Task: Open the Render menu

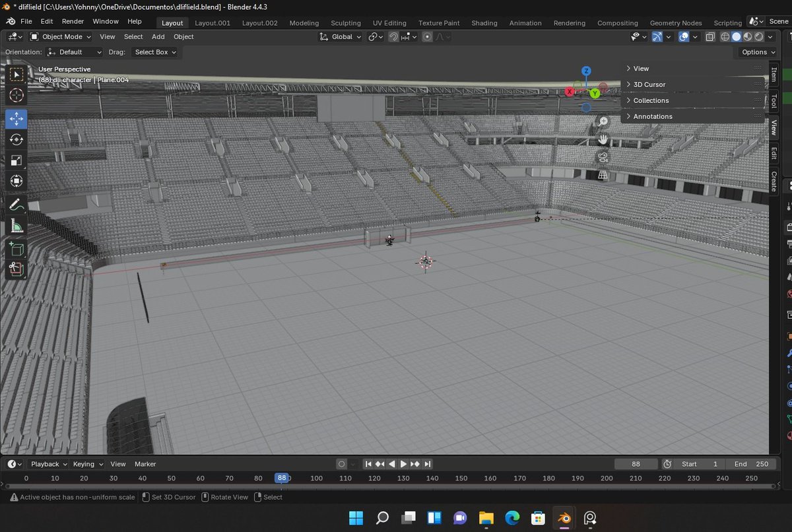Action: click(73, 21)
